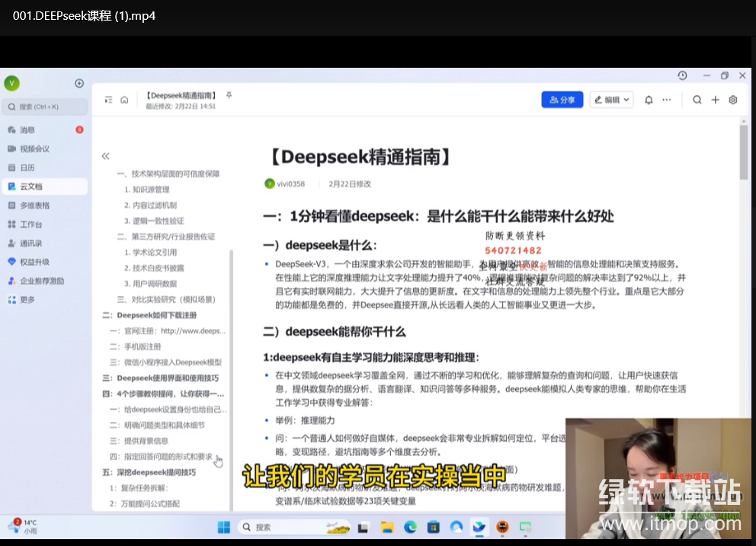Jump to 微信小程序接入Deepseek模型 outline item
This screenshot has width=756, height=546.
point(166,362)
